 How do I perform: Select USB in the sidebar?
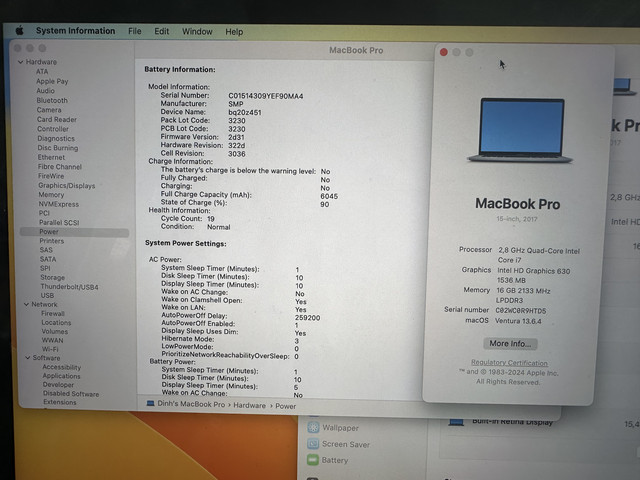tap(47, 296)
